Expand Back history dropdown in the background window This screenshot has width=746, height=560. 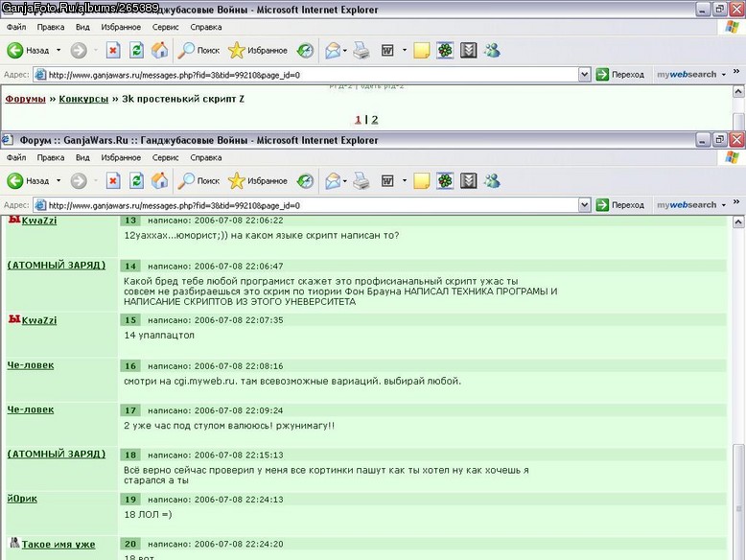pos(58,50)
